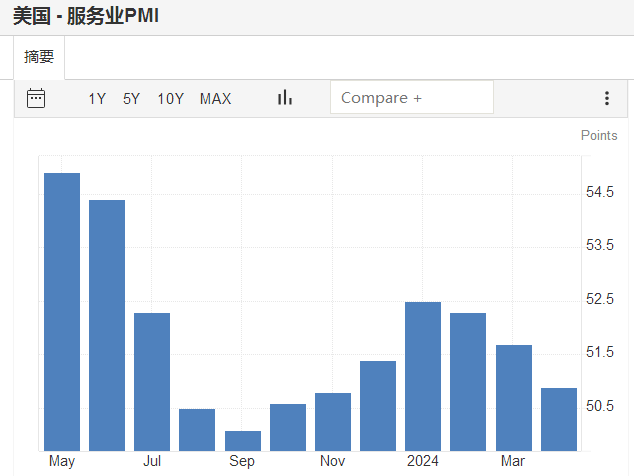This screenshot has height=476, width=634.
Task: Open the calendar date picker icon
Action: (36, 98)
